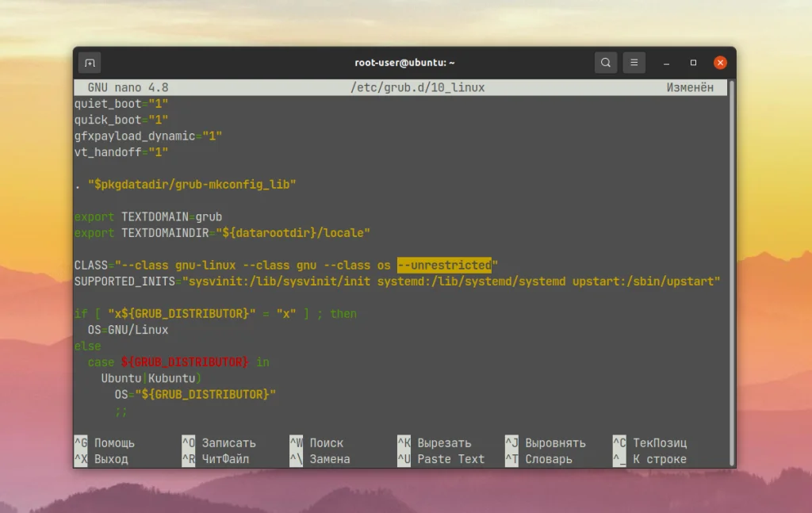The image size is (812, 513).
Task: Open the hamburger menu
Action: (x=634, y=62)
